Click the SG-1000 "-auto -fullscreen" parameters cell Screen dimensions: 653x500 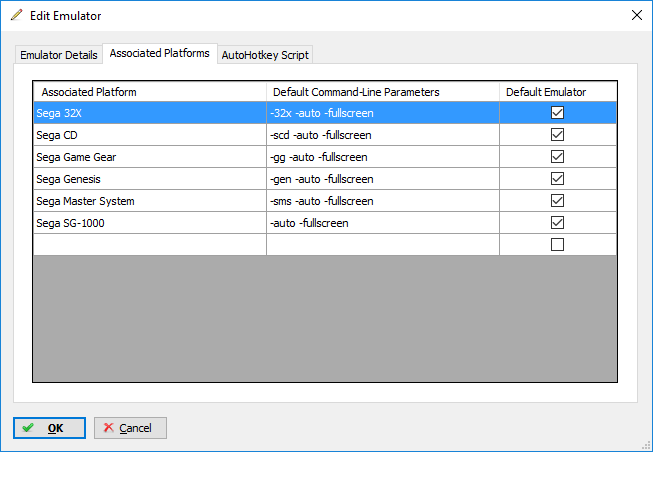coord(383,223)
